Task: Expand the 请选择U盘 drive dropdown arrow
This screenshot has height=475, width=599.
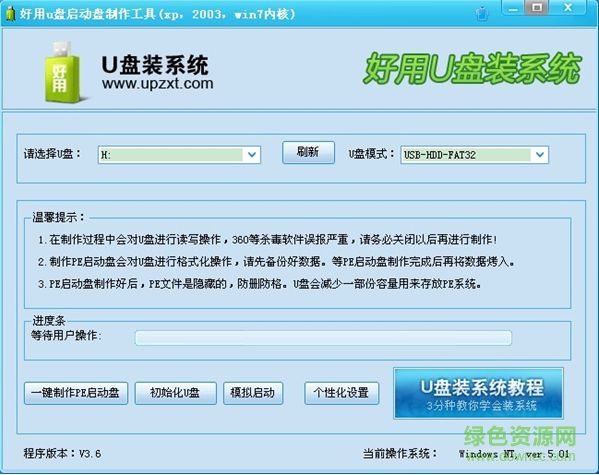Action: tap(252, 154)
